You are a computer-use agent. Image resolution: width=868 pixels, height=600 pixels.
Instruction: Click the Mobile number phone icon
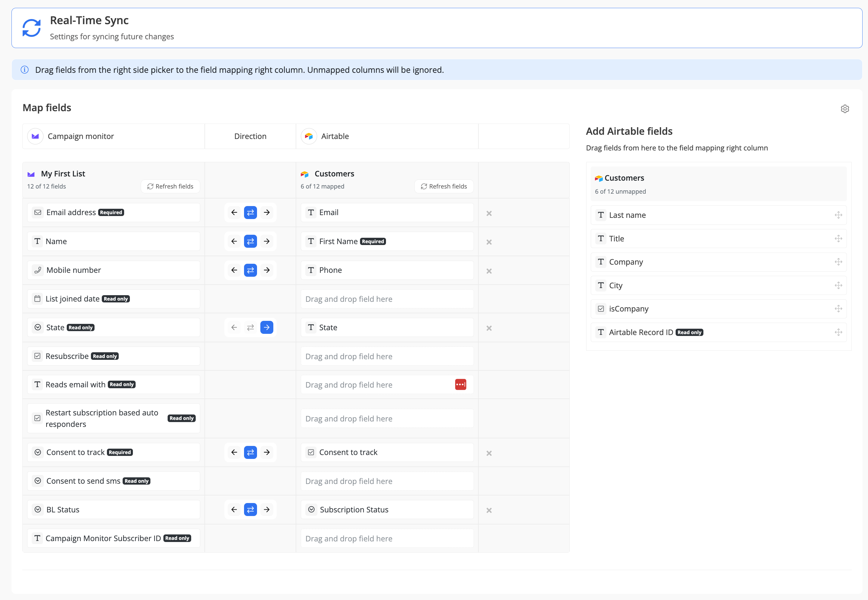[x=37, y=270]
